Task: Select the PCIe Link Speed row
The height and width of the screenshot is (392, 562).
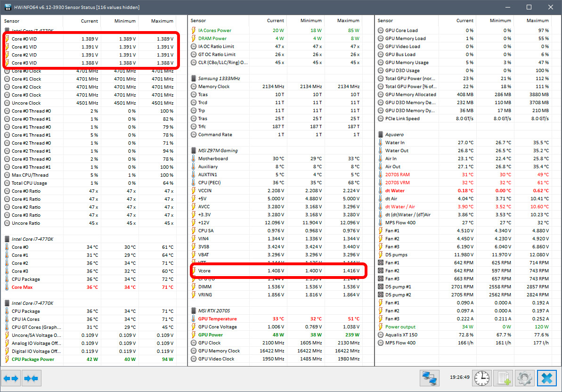Action: (464, 118)
